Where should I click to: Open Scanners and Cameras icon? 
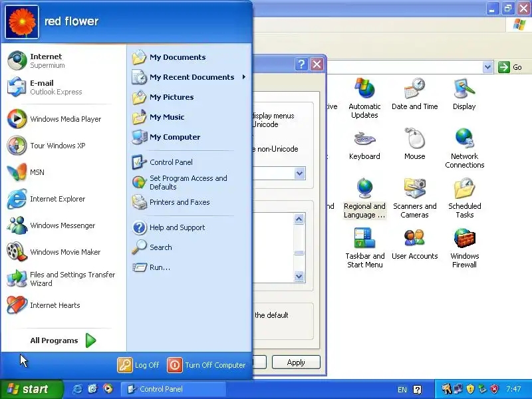[x=414, y=198]
